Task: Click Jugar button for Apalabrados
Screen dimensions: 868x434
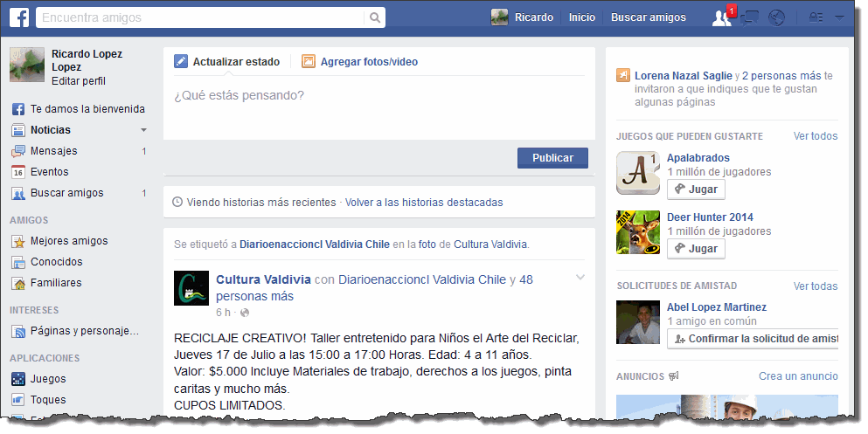Action: point(696,189)
